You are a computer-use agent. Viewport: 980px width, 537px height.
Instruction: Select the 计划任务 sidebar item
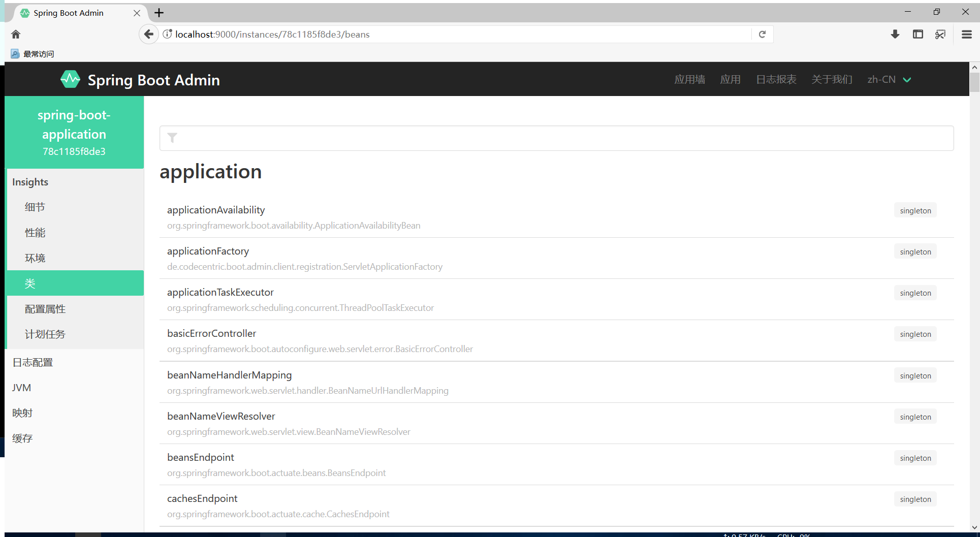75,334
